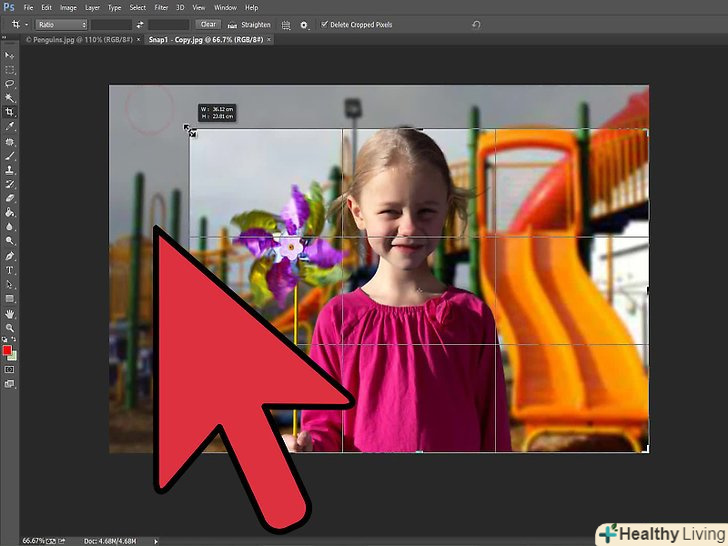Open the Filter menu
Image resolution: width=728 pixels, height=546 pixels.
pyautogui.click(x=163, y=7)
